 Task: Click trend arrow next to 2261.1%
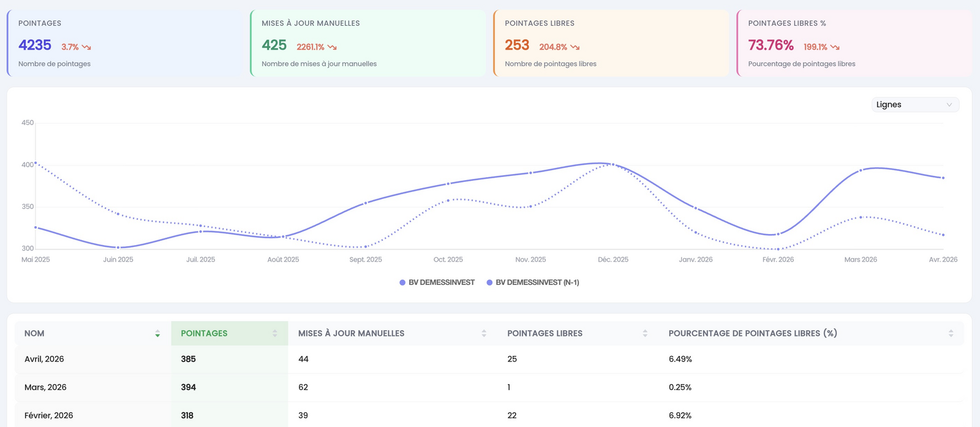(332, 47)
